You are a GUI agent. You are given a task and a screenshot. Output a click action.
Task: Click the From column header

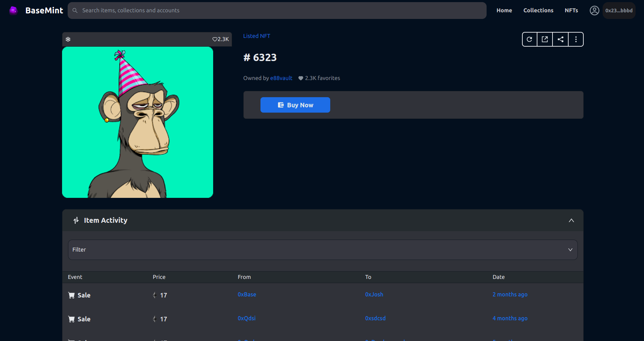(244, 277)
